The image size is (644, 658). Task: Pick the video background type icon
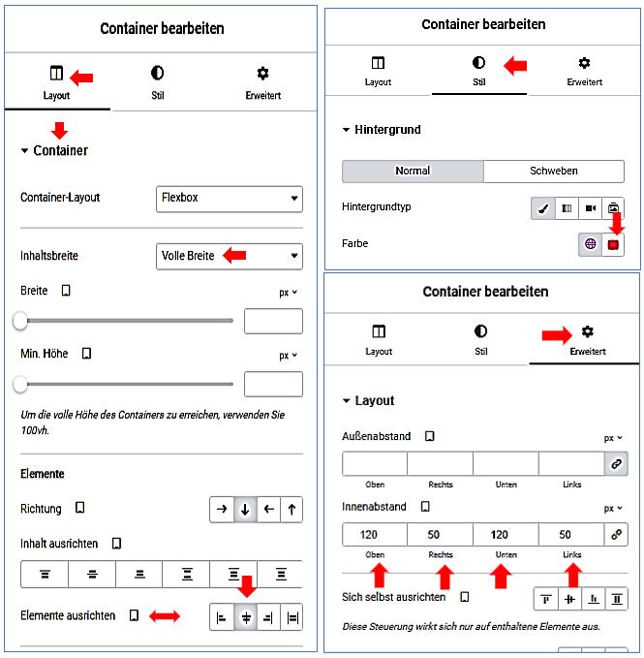590,208
